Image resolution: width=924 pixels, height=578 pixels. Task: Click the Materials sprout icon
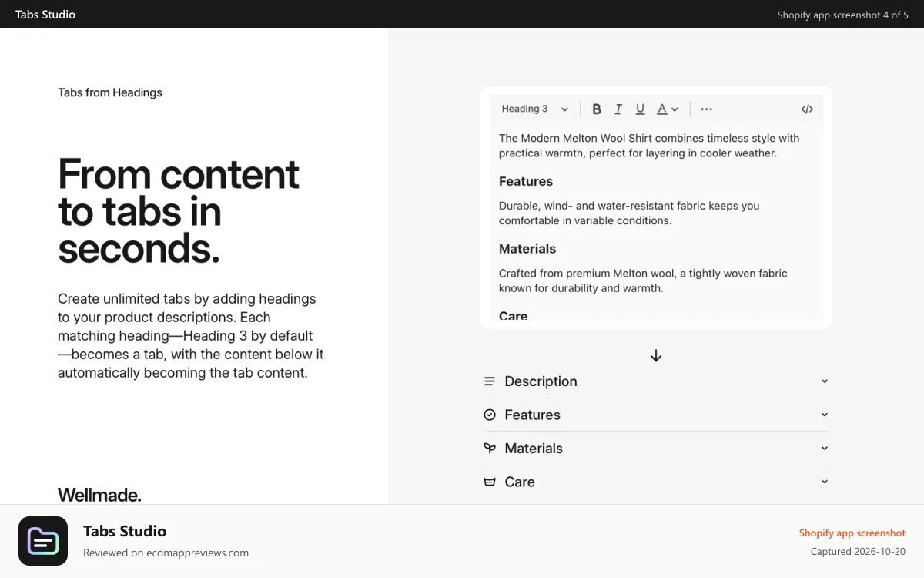click(x=490, y=448)
